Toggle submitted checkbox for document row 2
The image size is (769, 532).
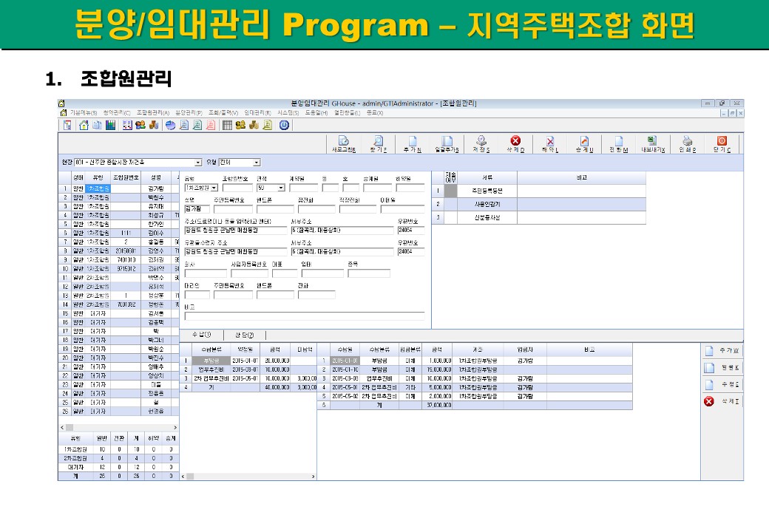[450, 204]
